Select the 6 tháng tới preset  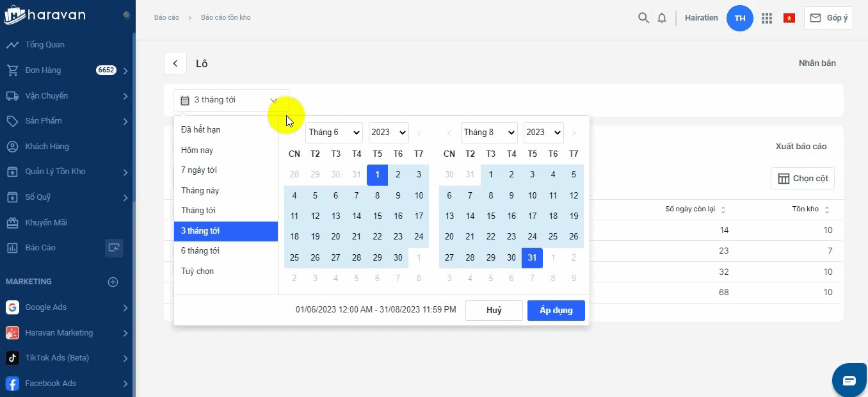click(x=200, y=251)
